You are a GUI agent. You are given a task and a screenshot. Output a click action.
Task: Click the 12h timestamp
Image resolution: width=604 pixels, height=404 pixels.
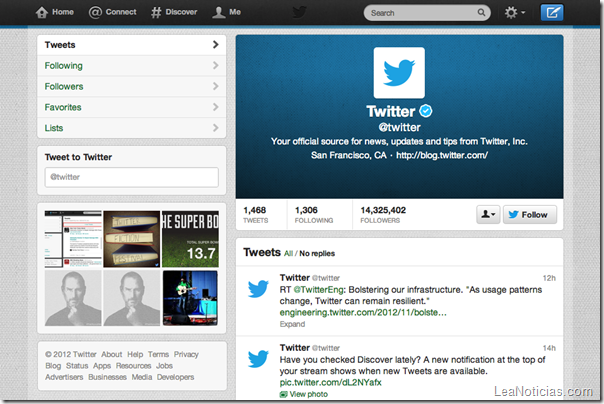(x=549, y=278)
